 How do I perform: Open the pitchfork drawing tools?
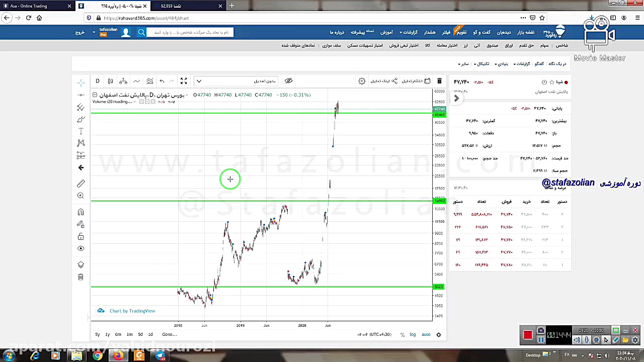pyautogui.click(x=81, y=107)
